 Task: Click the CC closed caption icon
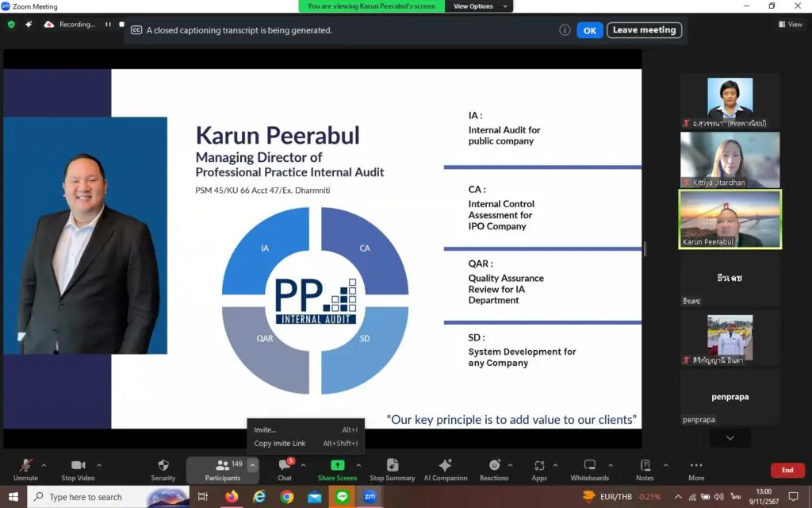point(136,30)
